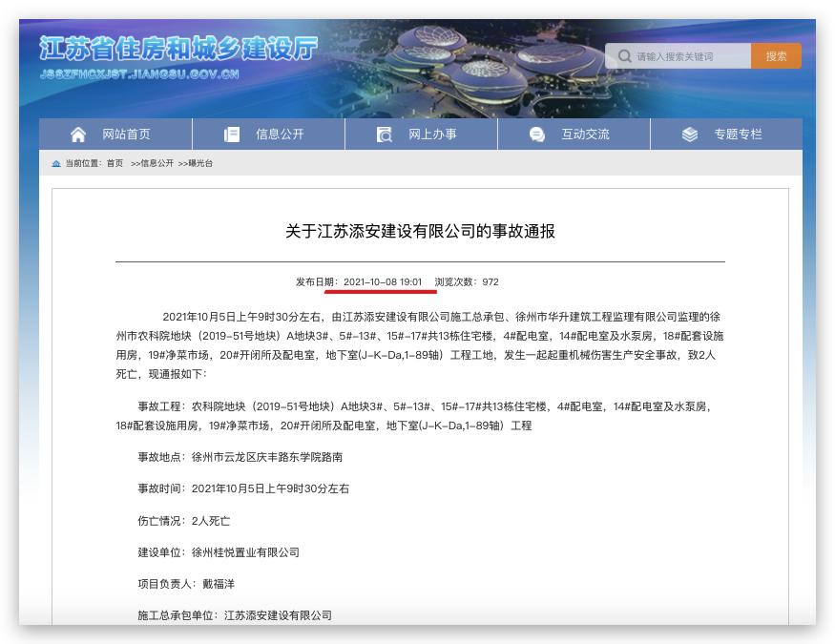Focus the 请输入搜索关键词 search field
Viewport: 835px width, 644px height.
pos(678,56)
